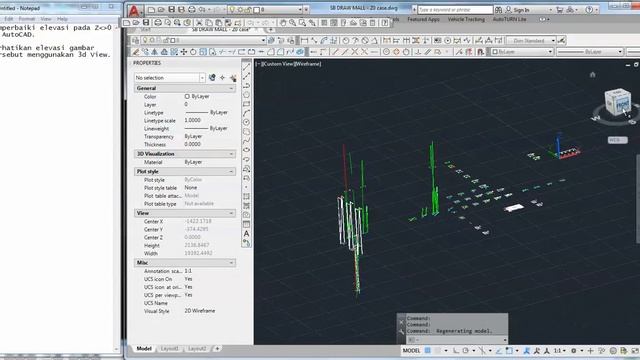Image resolution: width=640 pixels, height=360 pixels.
Task: Select the Line tool in Draw toolbar
Action: (x=246, y=67)
